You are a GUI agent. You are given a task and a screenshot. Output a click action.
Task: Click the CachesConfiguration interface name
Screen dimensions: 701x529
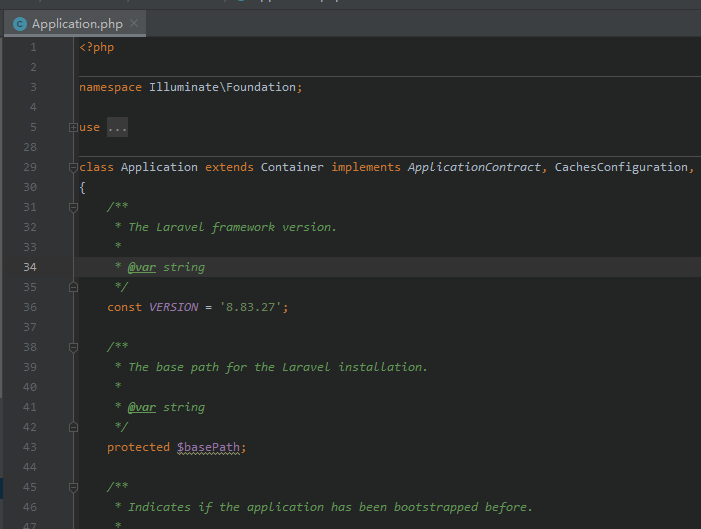click(621, 167)
